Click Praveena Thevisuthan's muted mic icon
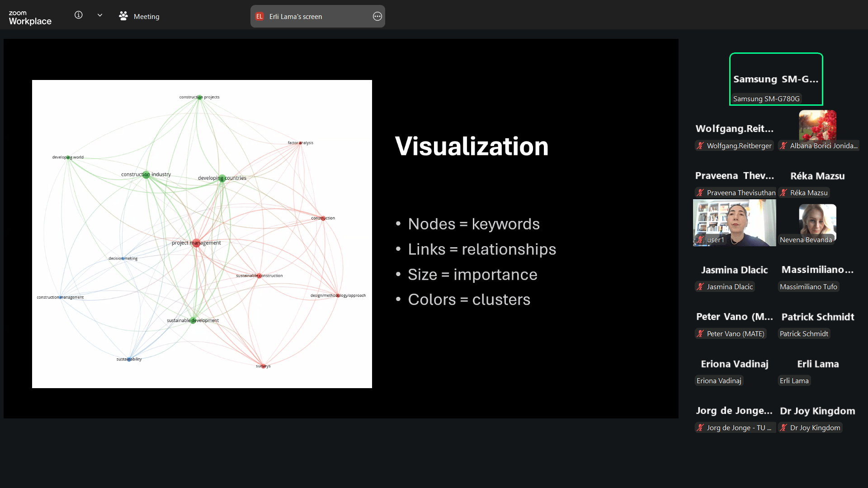Image resolution: width=868 pixels, height=488 pixels. (x=700, y=193)
